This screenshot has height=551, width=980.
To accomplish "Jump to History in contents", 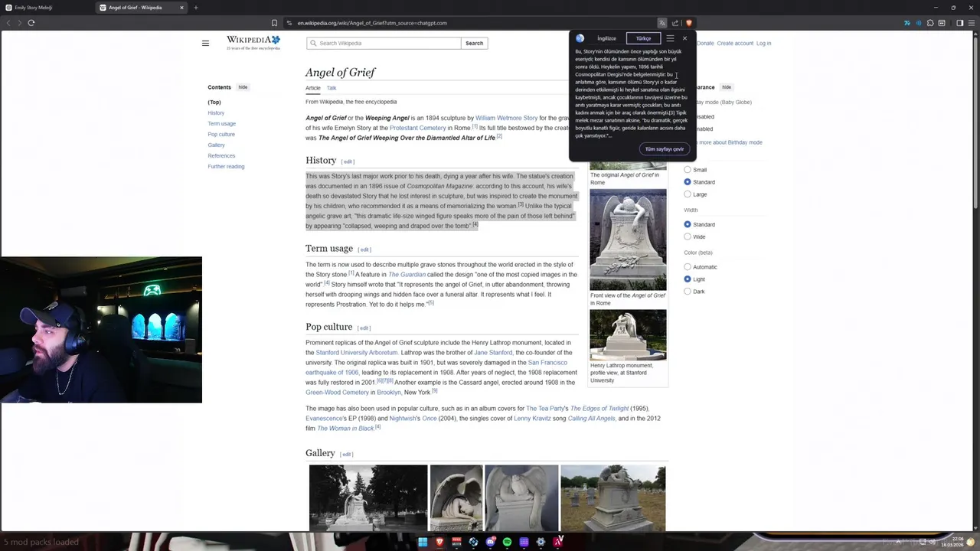I will point(216,113).
